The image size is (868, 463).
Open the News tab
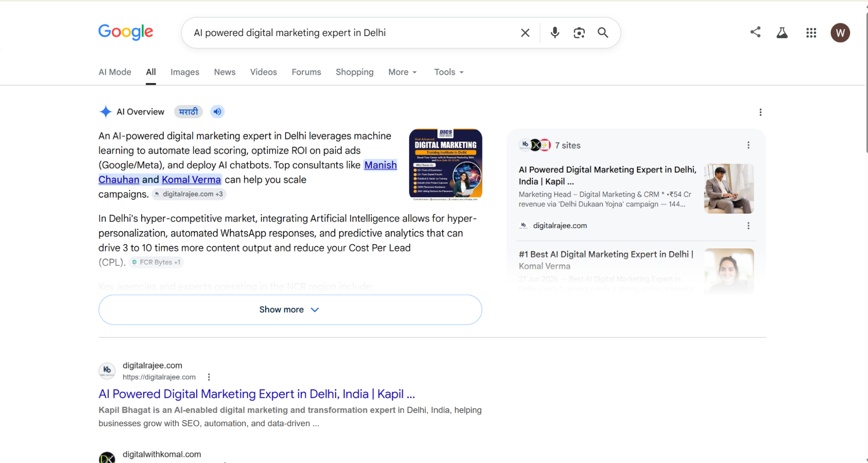224,72
